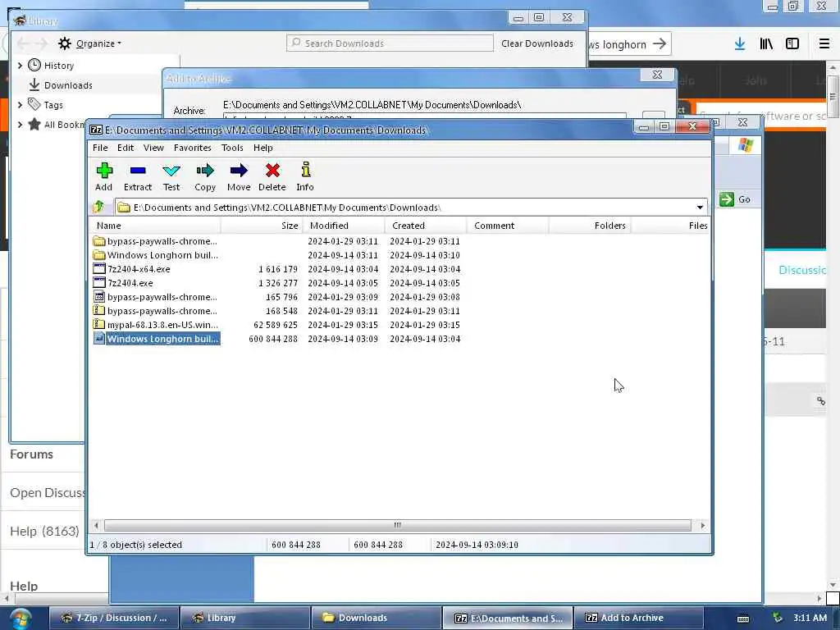This screenshot has height=630, width=840.
Task: Open the Favorites menu
Action: click(192, 148)
